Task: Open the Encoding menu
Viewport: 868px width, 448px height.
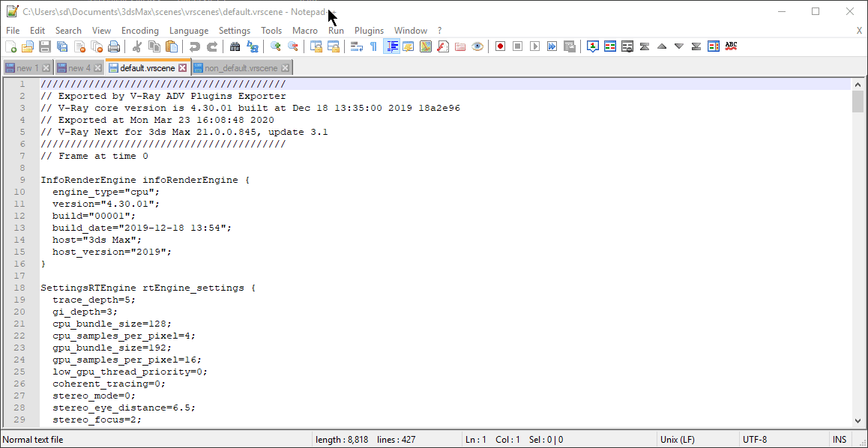Action: click(x=140, y=31)
